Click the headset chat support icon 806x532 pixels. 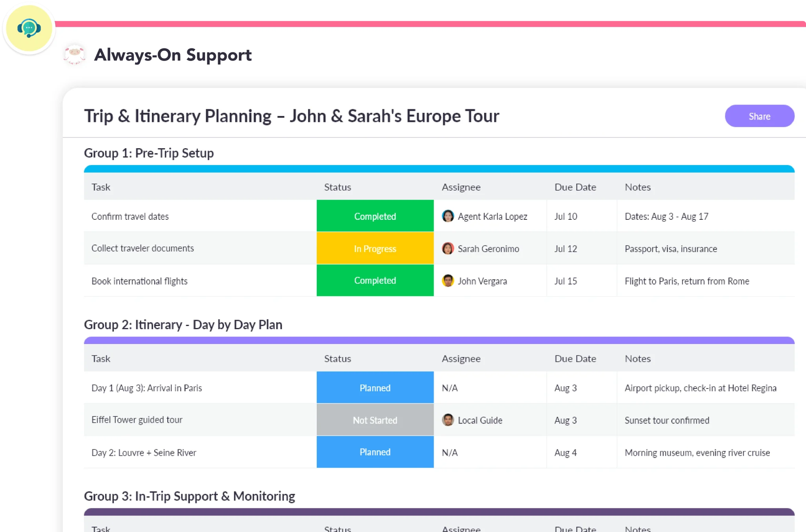pyautogui.click(x=29, y=28)
